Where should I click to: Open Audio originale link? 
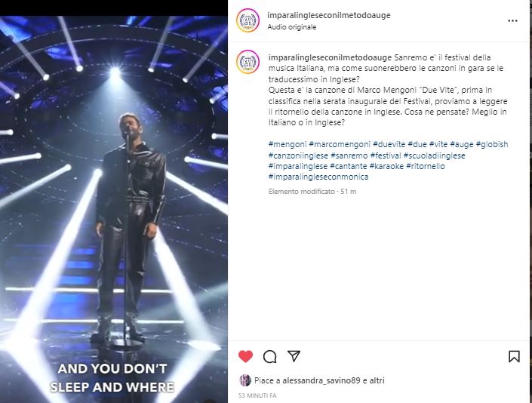click(292, 27)
